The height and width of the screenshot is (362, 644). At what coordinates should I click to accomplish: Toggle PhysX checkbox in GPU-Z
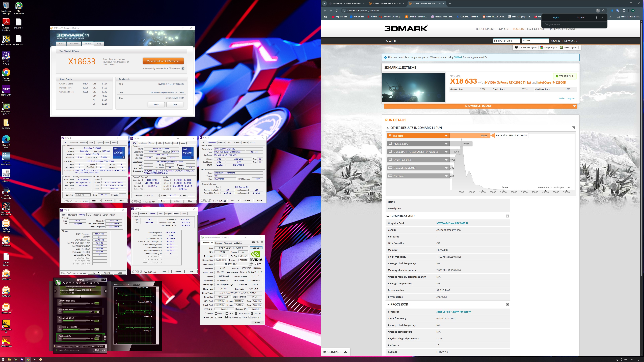point(240,317)
